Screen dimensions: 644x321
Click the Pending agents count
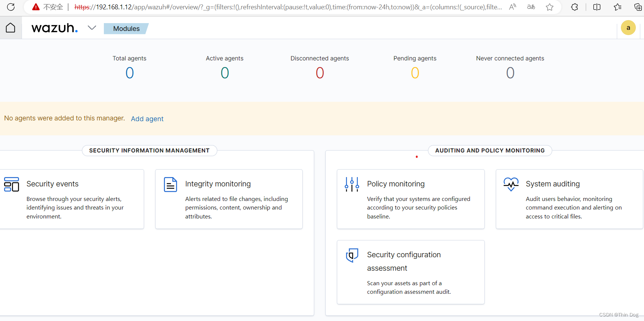click(x=415, y=73)
